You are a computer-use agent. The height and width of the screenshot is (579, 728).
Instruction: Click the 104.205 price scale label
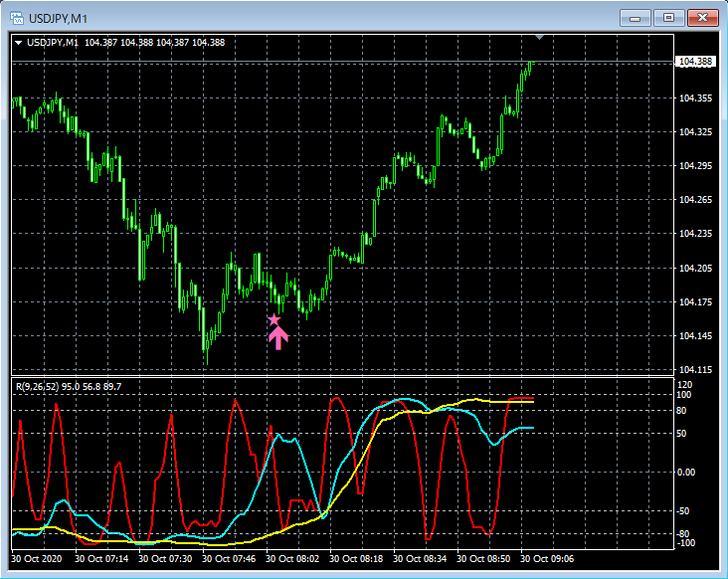click(695, 268)
